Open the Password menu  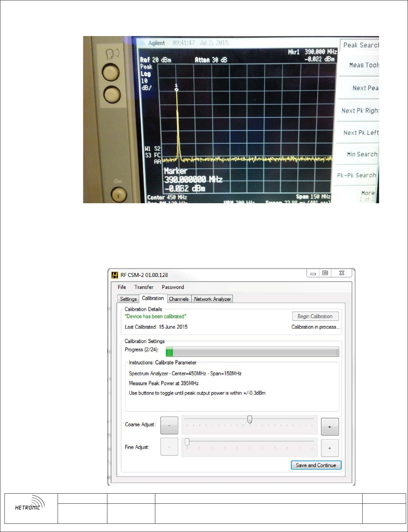pos(173,287)
